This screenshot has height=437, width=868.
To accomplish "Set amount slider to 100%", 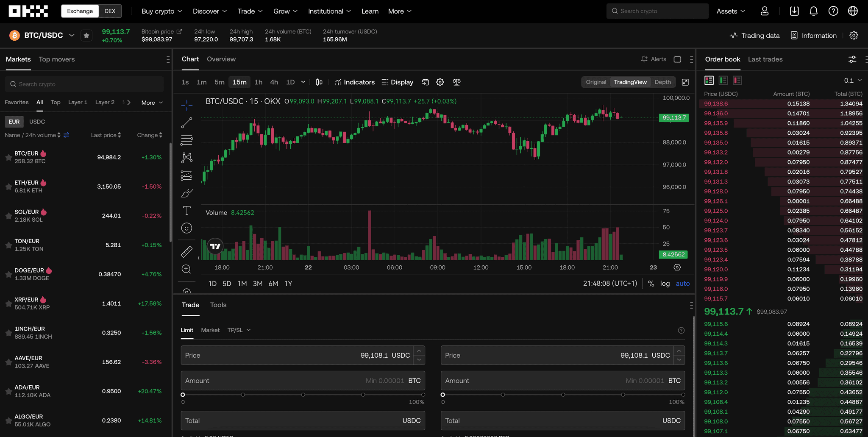I will pos(423,395).
